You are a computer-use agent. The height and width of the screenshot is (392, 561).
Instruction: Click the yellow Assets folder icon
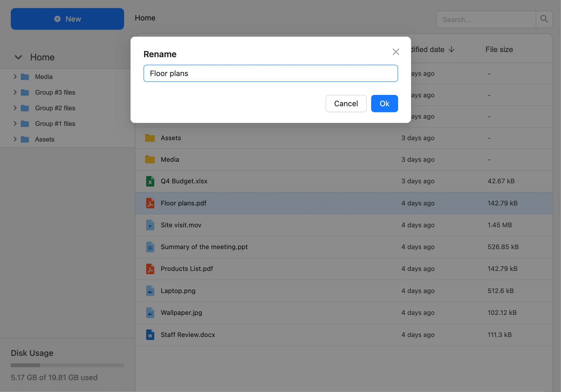pos(150,138)
